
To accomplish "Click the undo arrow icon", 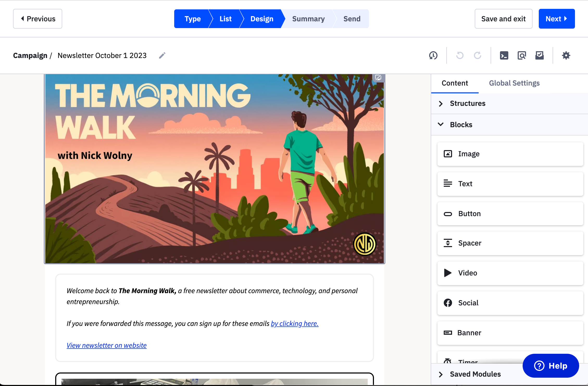I will (460, 55).
